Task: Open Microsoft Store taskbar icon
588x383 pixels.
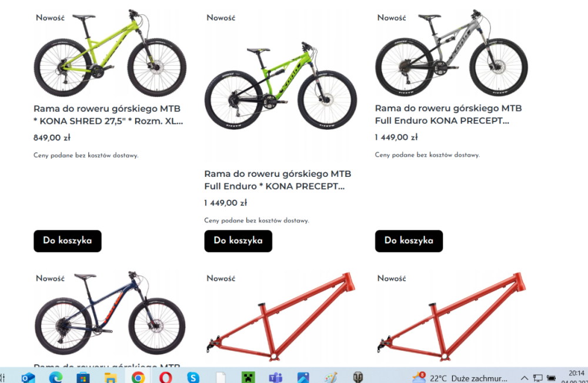Action: pos(83,377)
